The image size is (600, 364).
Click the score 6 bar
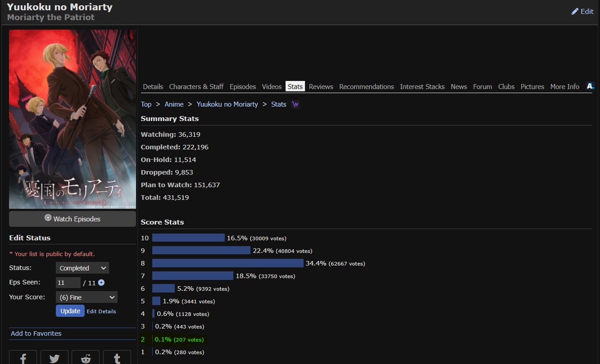pyautogui.click(x=164, y=289)
